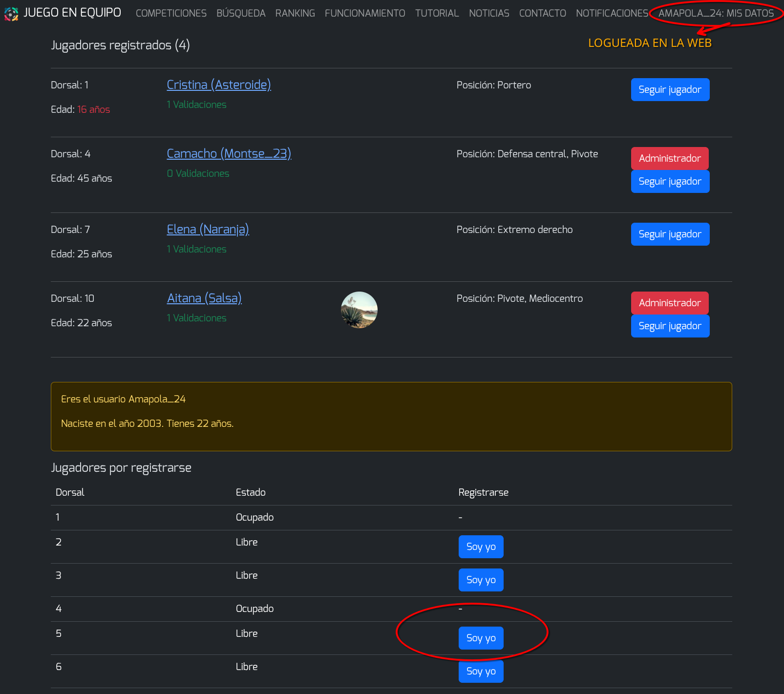Click Administrador badge for Camacho
Screen dimensions: 784x694
[x=670, y=158]
